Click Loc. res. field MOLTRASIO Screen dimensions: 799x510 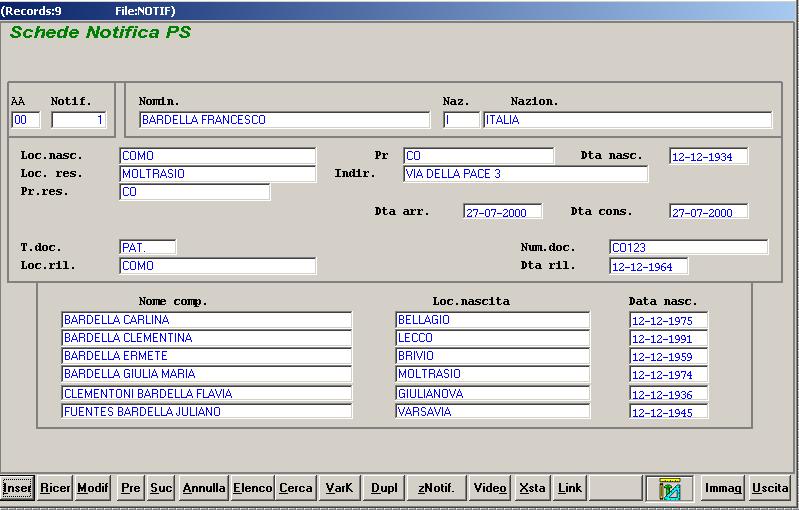tap(218, 174)
